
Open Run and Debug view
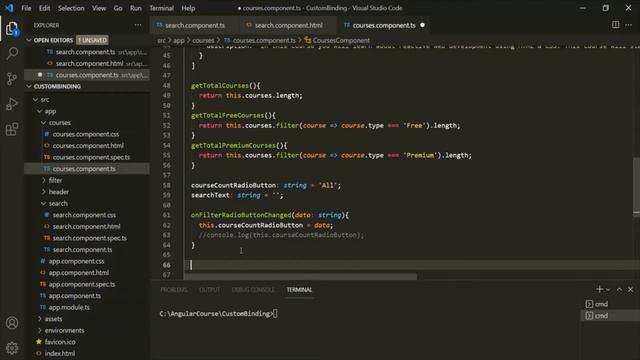tap(12, 104)
